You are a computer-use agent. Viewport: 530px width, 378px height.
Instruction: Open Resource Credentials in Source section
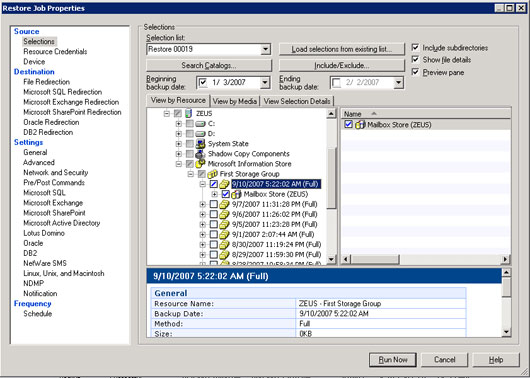coord(55,51)
